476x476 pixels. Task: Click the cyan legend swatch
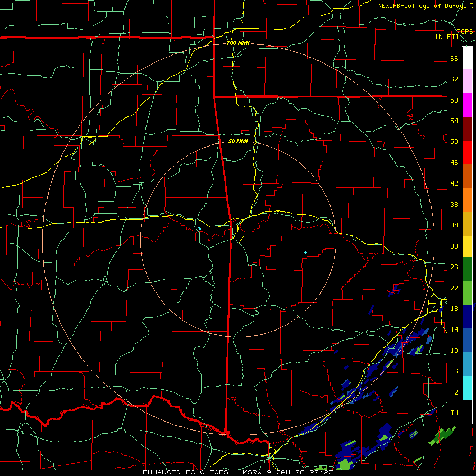coord(467,388)
